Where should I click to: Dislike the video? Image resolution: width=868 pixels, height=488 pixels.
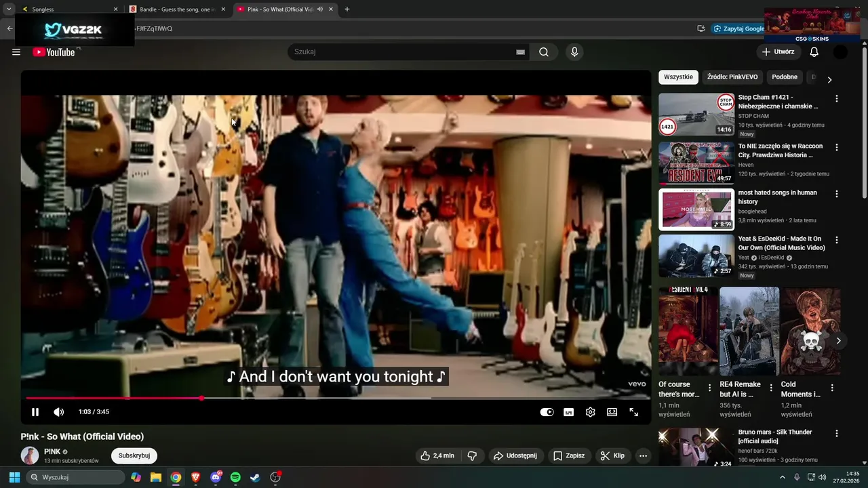point(473,455)
